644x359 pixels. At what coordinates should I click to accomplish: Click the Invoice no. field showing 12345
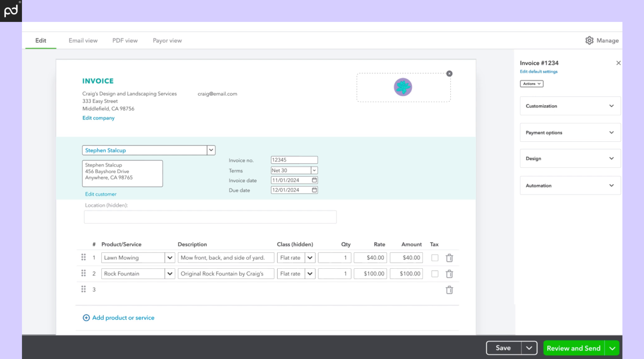pyautogui.click(x=294, y=160)
